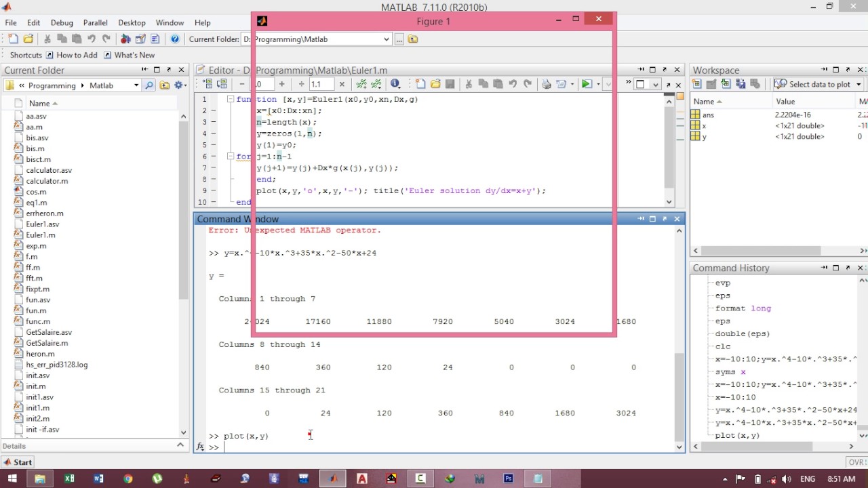Undock the Command Window panel
The image size is (868, 488).
point(665,219)
